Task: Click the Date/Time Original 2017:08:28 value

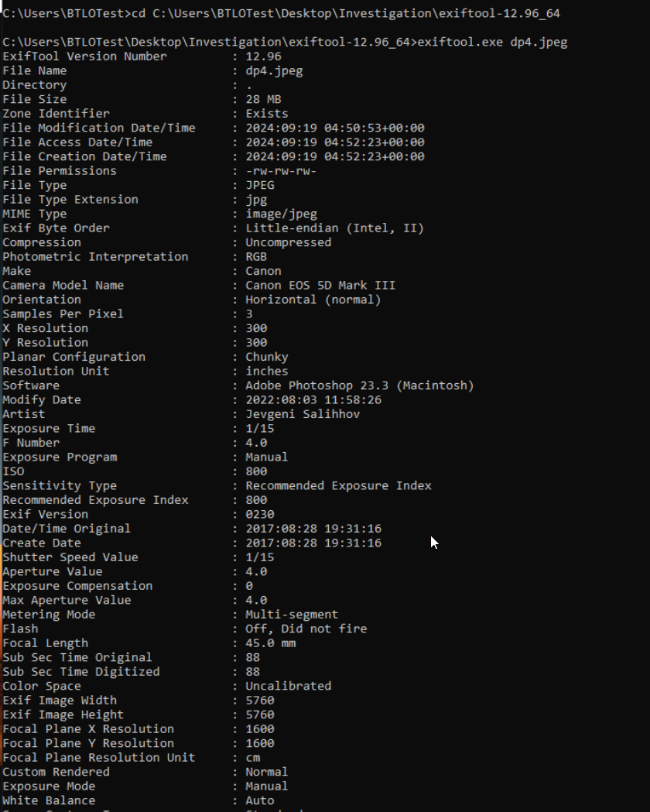Action: [313, 529]
